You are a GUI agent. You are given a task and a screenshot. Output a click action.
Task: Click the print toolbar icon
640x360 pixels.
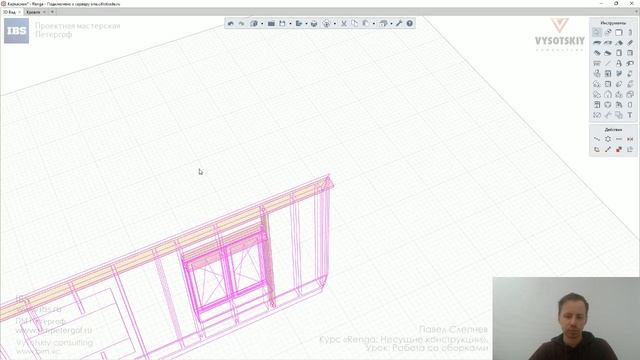tap(314, 24)
